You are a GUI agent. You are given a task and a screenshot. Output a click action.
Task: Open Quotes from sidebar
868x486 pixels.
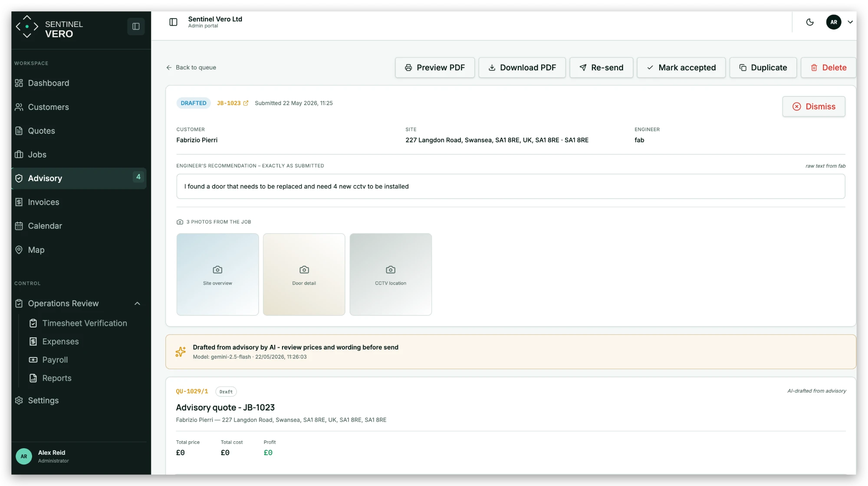pyautogui.click(x=79, y=131)
